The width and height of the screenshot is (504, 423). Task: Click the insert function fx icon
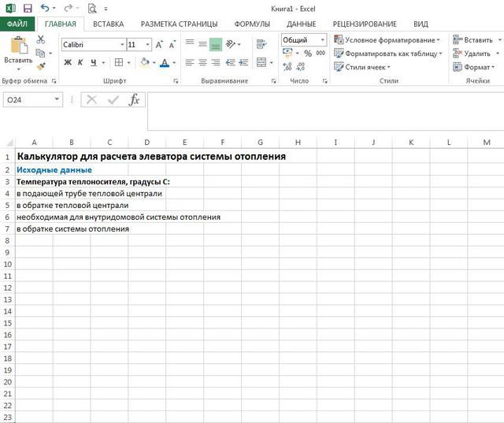pos(135,100)
